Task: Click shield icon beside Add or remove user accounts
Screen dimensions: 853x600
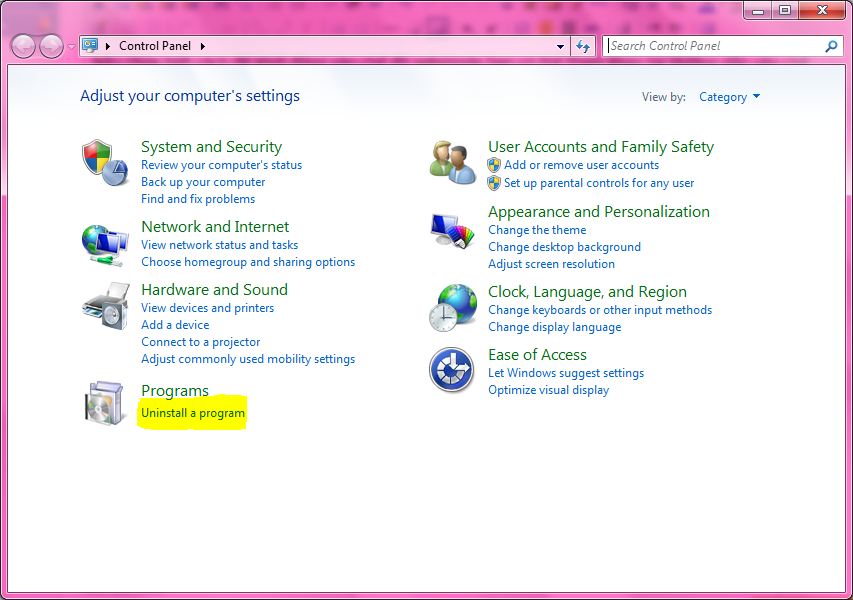Action: [x=494, y=165]
